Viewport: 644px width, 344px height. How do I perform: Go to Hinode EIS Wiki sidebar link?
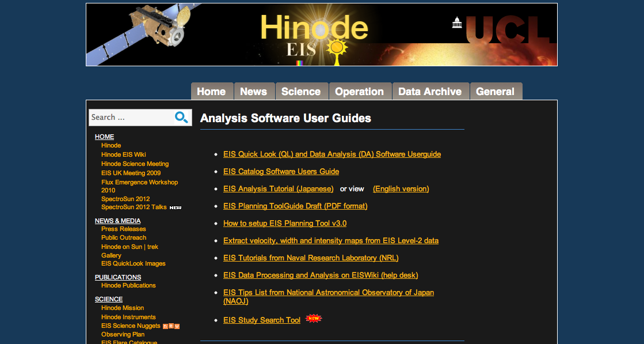point(124,154)
